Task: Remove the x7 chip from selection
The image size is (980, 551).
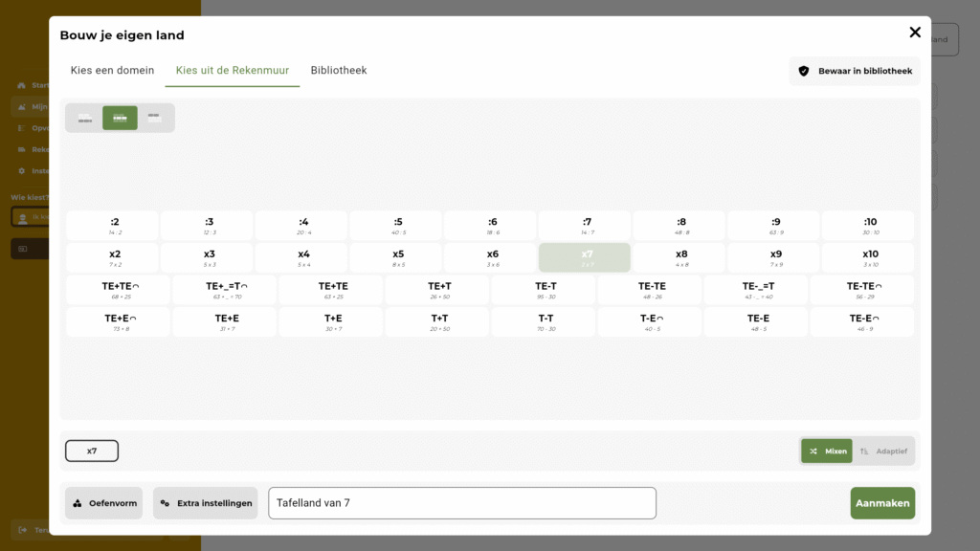Action: click(92, 452)
